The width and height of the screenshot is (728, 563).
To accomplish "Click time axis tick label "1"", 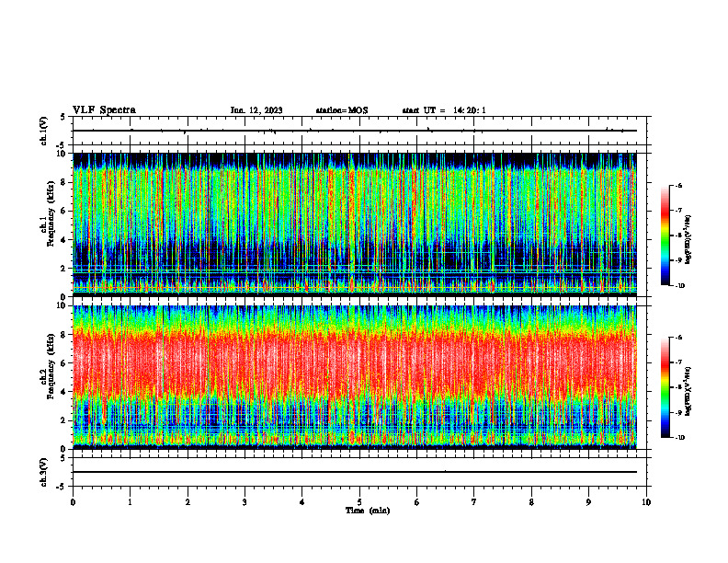I will point(130,502).
